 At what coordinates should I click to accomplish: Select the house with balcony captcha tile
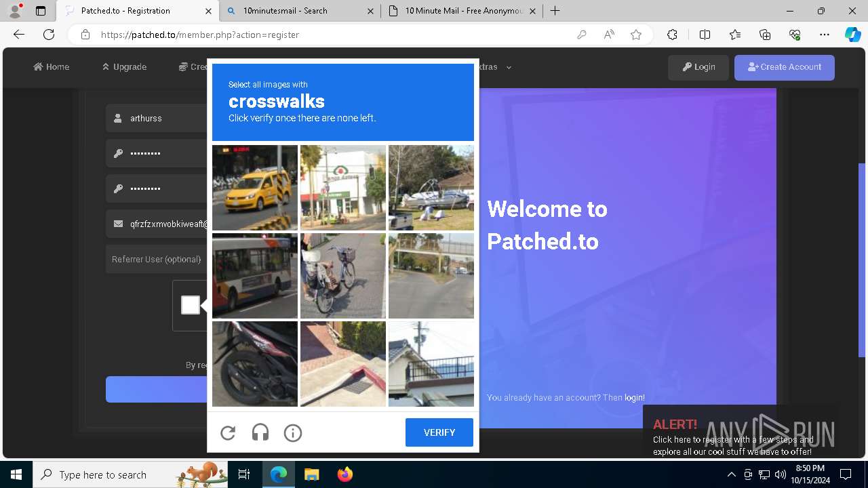pyautogui.click(x=431, y=364)
